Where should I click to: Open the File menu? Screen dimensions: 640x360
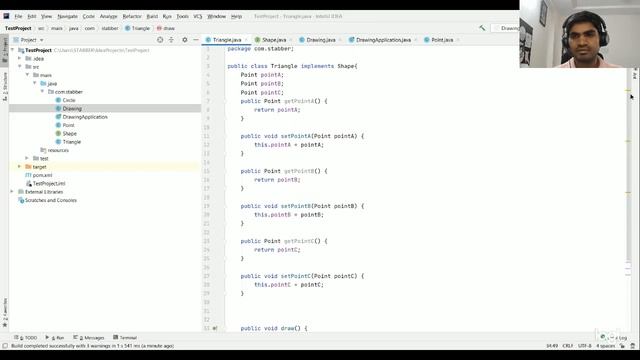point(18,16)
